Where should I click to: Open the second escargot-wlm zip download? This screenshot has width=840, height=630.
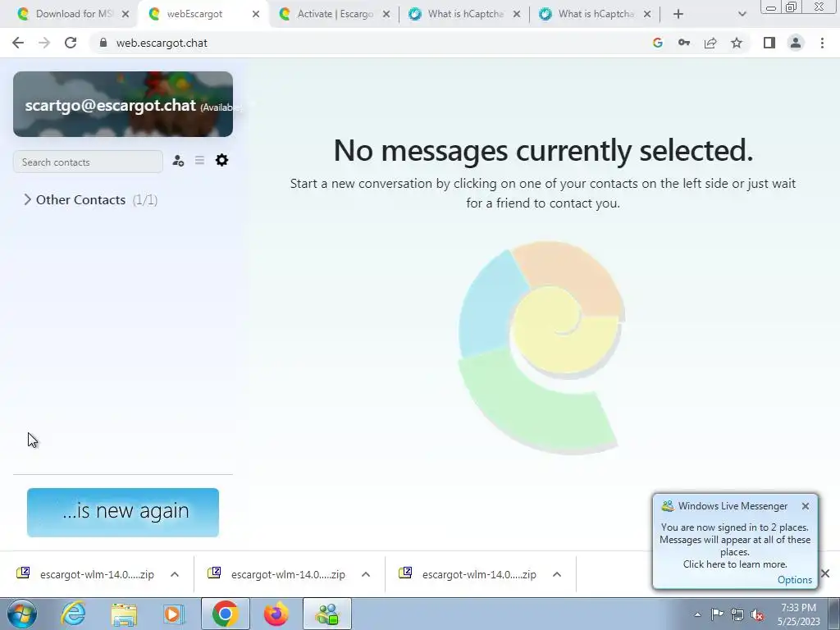[277, 574]
